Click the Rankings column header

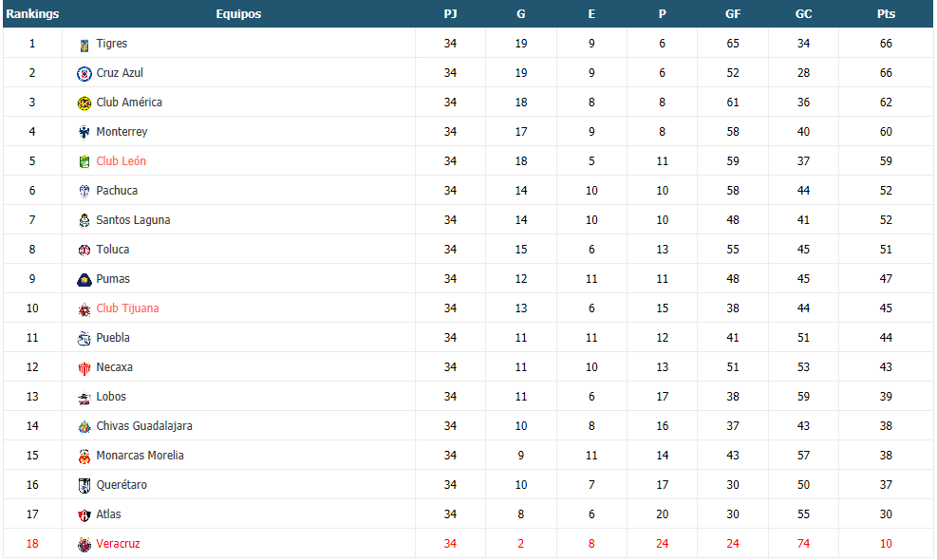(32, 13)
